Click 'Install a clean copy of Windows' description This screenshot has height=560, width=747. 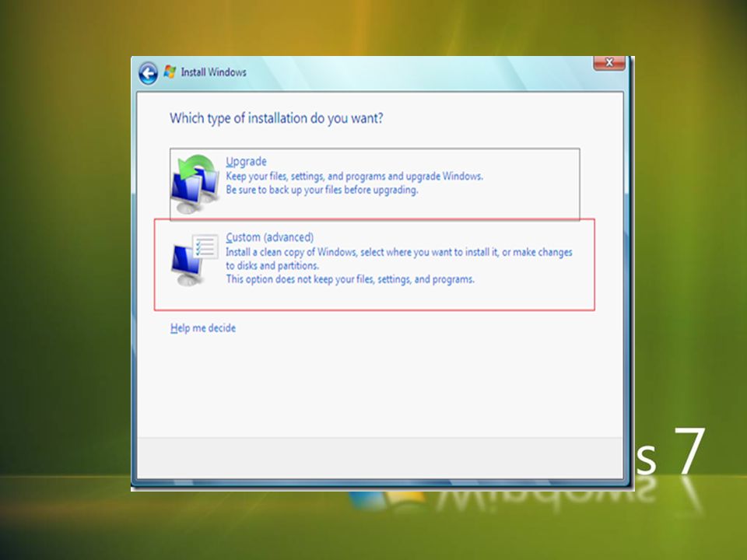(398, 252)
